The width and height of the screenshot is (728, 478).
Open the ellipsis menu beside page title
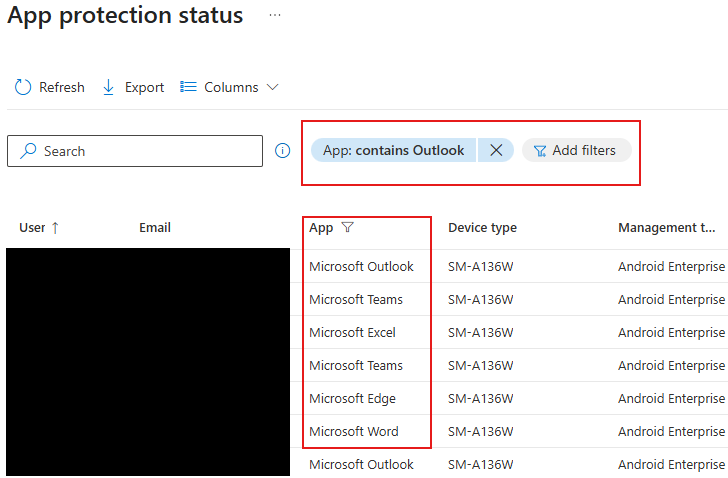point(275,15)
